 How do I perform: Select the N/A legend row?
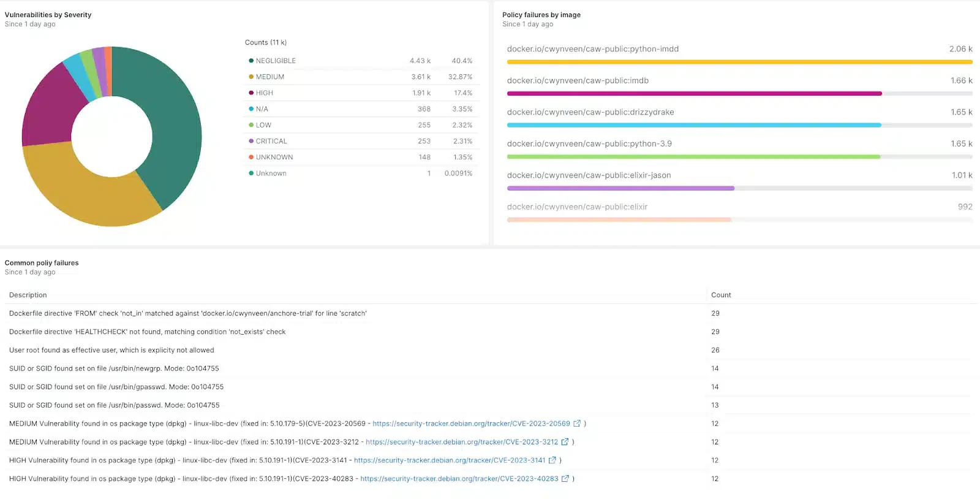point(360,109)
